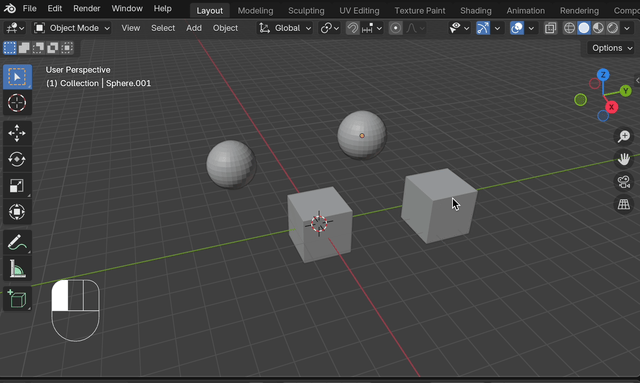Switch to the UV Editing workspace tab
Viewport: 640px width, 383px height.
359,11
